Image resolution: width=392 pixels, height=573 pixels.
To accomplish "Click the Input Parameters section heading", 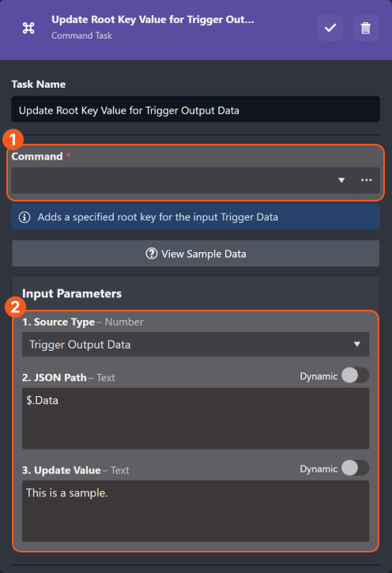I will (72, 293).
